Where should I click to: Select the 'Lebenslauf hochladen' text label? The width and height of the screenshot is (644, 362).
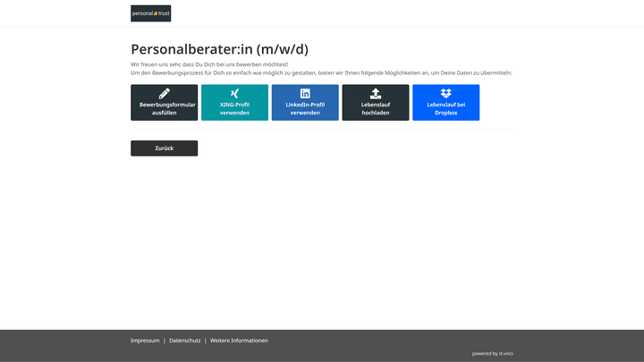pyautogui.click(x=376, y=109)
